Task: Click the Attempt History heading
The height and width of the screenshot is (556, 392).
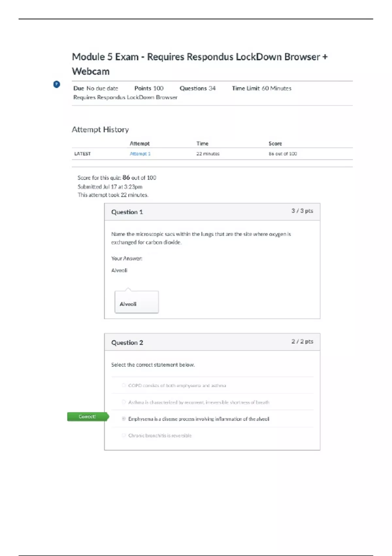Action: [x=100, y=130]
